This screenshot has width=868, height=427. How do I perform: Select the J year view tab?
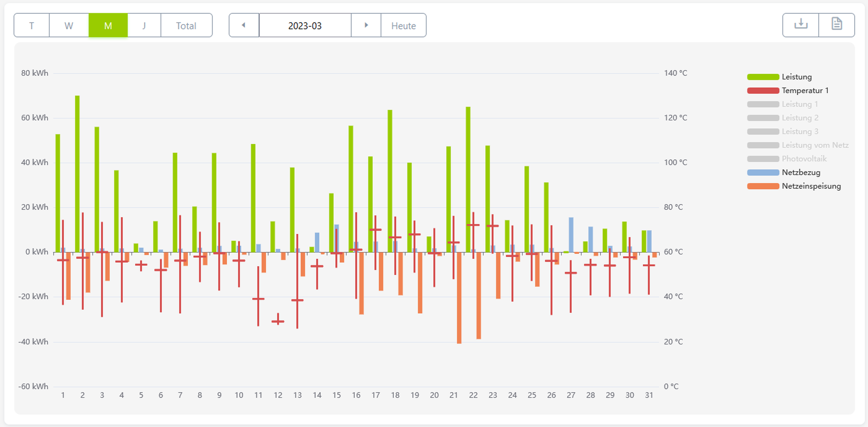(x=144, y=26)
